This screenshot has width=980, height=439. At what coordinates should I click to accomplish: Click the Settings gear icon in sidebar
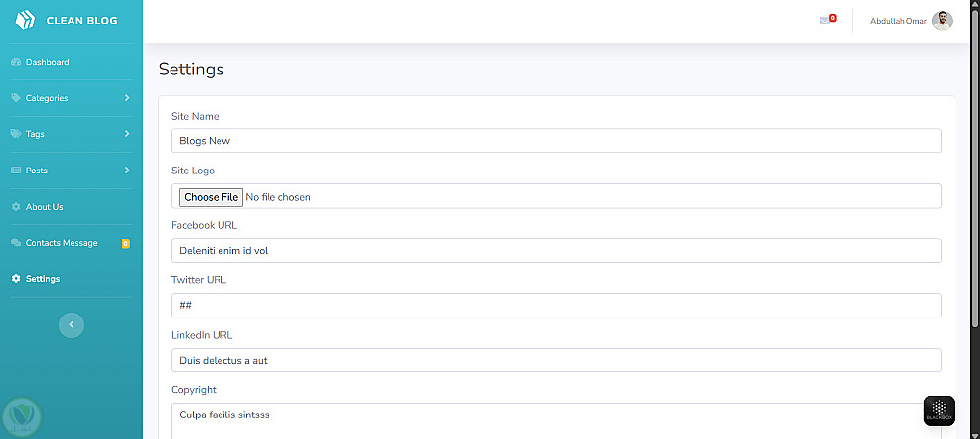point(16,279)
